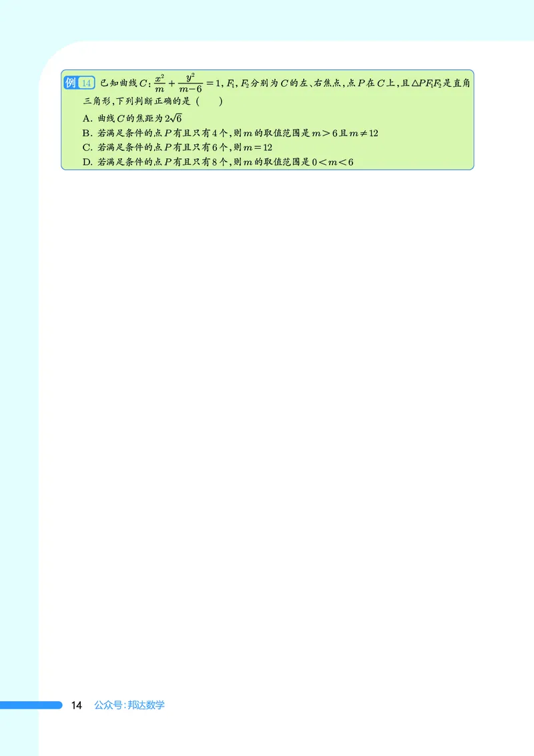The height and width of the screenshot is (756, 534).
Task: Click the y²/(m−6) fraction term
Action: [x=190, y=83]
